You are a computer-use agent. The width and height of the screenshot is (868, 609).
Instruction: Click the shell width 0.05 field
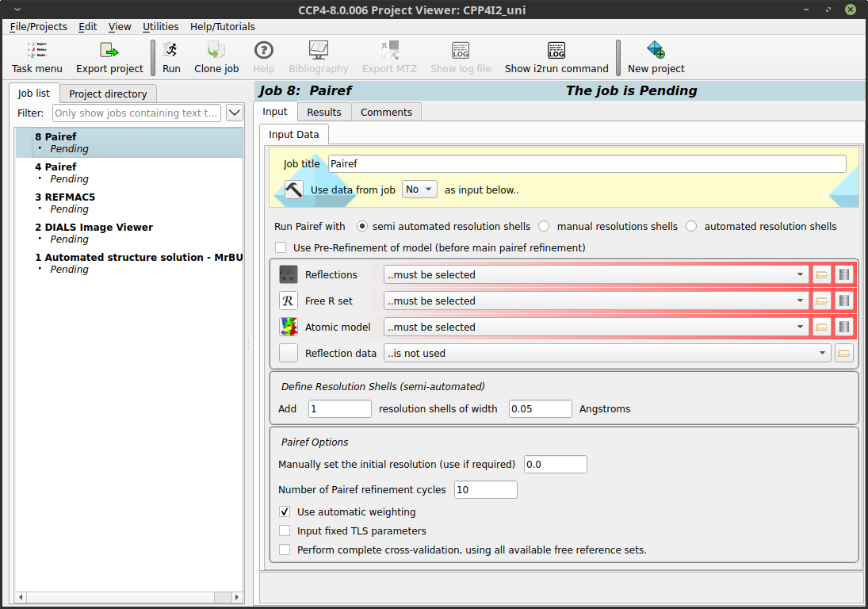tap(540, 408)
